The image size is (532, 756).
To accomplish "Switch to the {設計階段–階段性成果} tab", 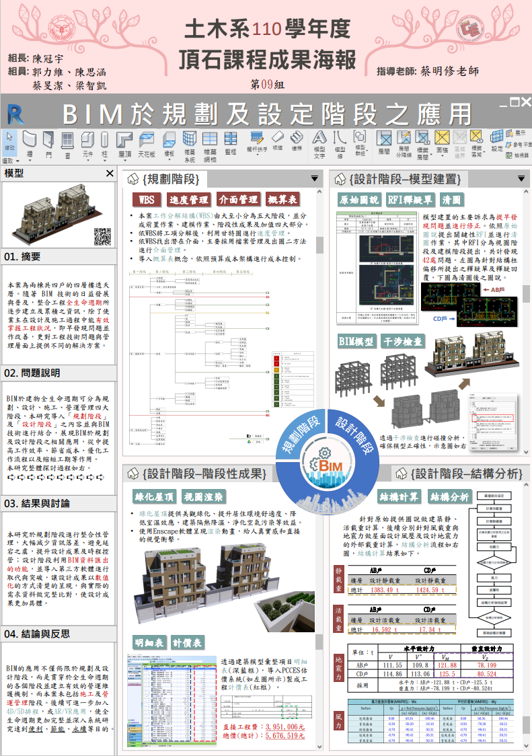I will (197, 474).
